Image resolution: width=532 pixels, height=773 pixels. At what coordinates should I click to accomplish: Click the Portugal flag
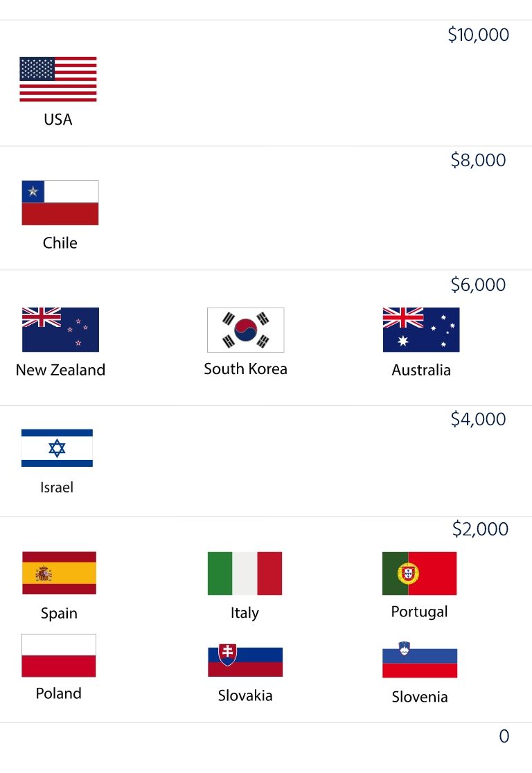point(420,574)
